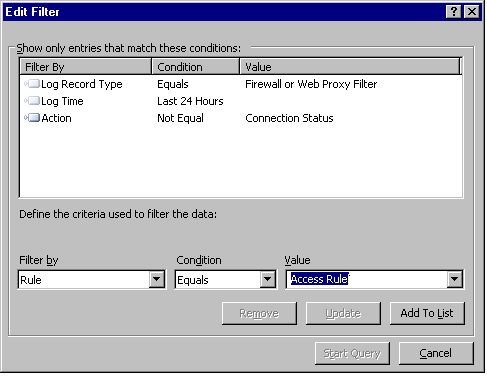487x376 pixels.
Task: Open the Condition dropdown arrow
Action: tap(267, 279)
